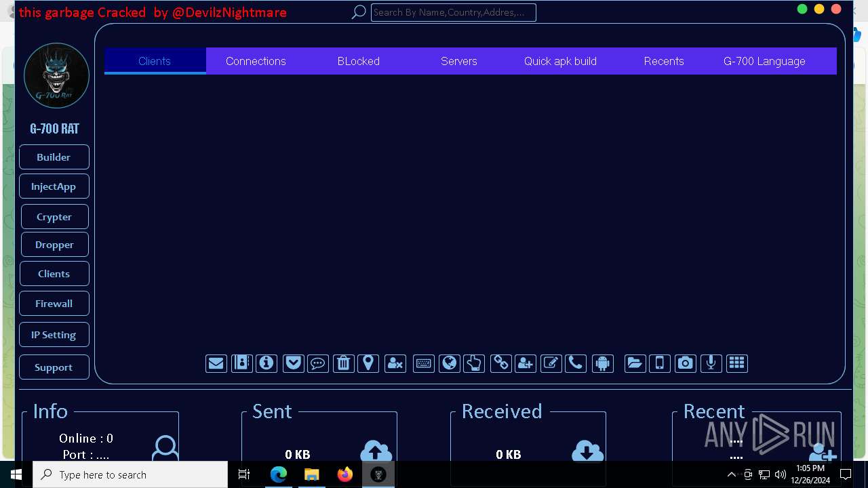Click the Support sidebar button

(54, 367)
